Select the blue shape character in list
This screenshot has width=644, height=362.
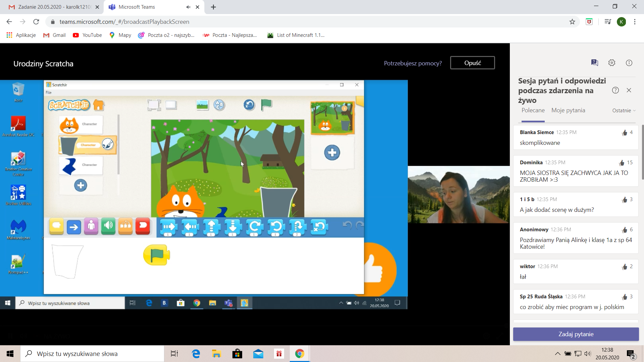81,166
